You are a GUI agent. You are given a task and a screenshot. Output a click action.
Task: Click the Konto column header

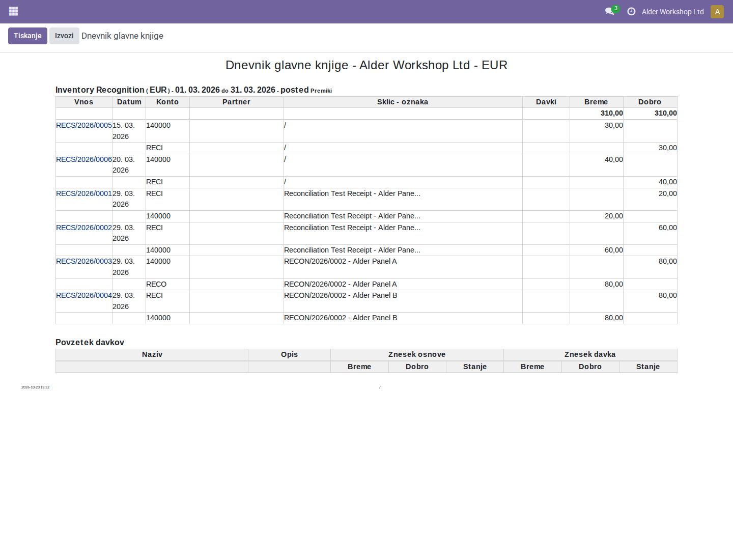tap(167, 102)
